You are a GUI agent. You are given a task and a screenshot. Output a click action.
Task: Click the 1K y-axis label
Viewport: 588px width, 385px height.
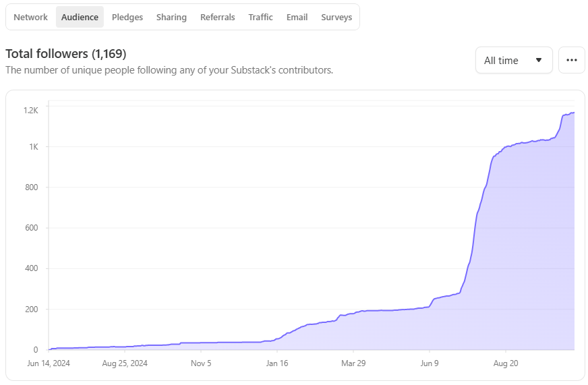pos(34,147)
